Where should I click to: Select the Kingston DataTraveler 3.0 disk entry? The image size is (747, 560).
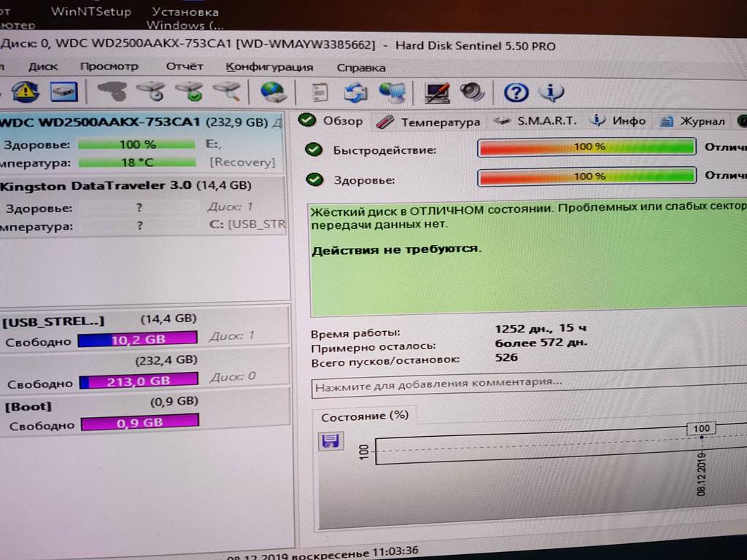(142, 206)
